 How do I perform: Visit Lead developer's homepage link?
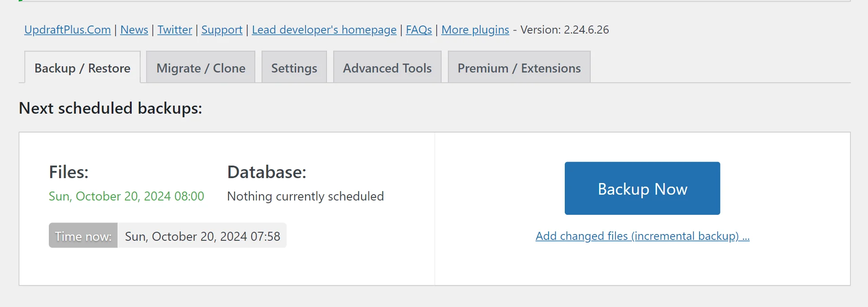[x=324, y=30]
